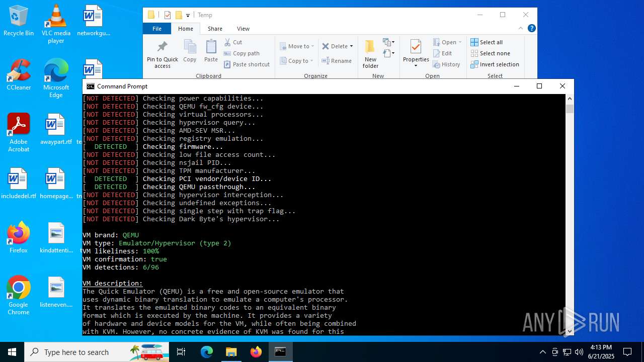Launch Firefox desktop shortcut
This screenshot has height=362, width=644.
click(x=19, y=238)
